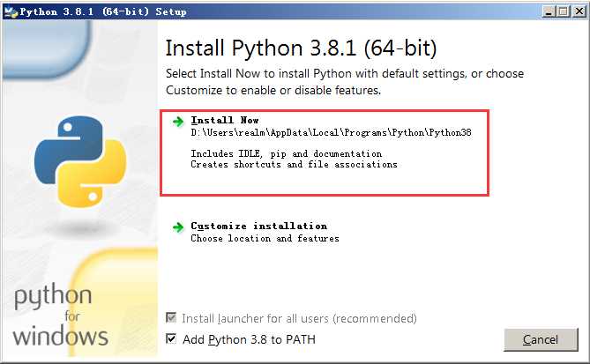Cancel the Python setup
The height and width of the screenshot is (364, 590).
pyautogui.click(x=541, y=339)
